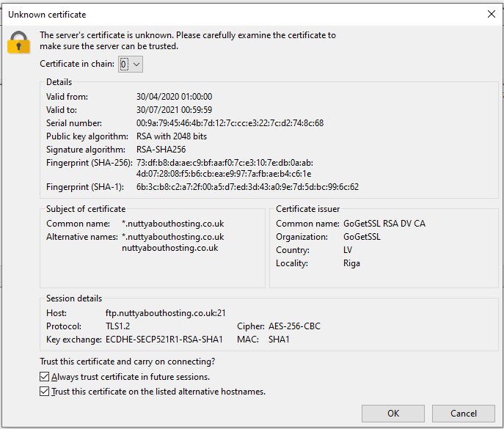
Task: Toggle Always trust certificate in future sessions
Action: (x=45, y=377)
